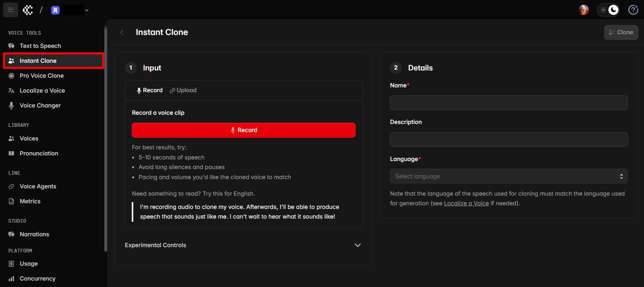Switch to the Upload tab
Image resolution: width=644 pixels, height=287 pixels.
[183, 90]
